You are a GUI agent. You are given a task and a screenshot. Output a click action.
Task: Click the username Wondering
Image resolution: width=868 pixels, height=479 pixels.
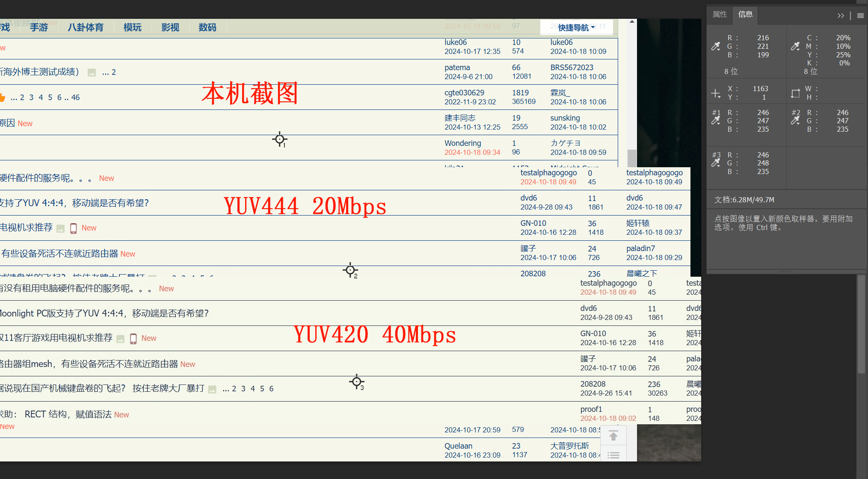coord(462,143)
